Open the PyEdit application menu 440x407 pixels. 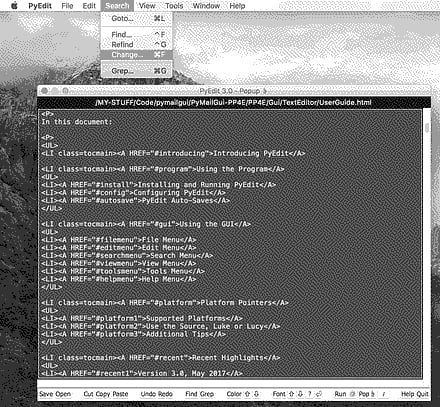pos(40,6)
